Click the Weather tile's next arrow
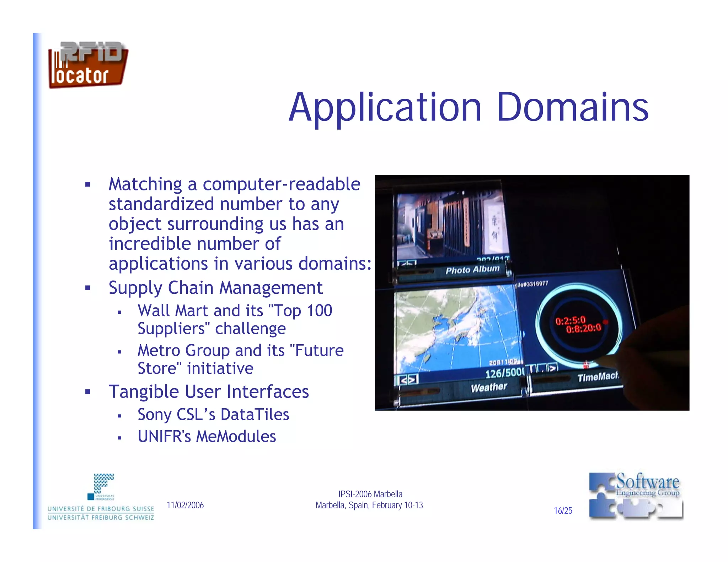Viewport: 728px width, 562px height. click(412, 380)
